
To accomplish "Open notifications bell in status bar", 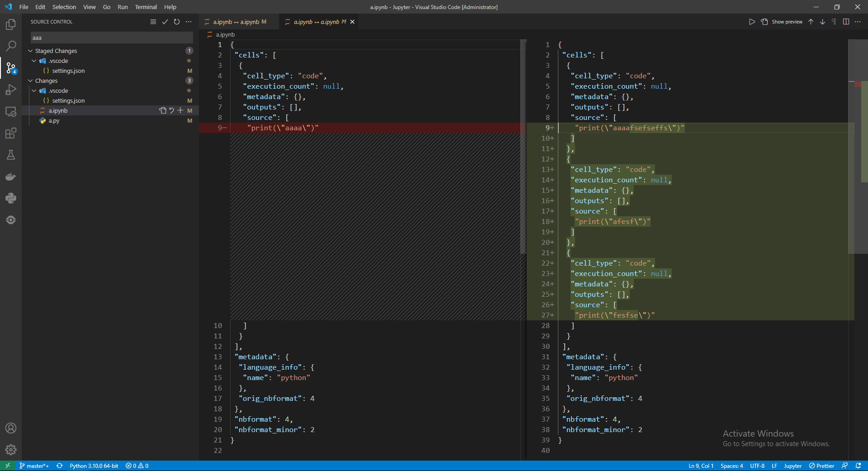I will coord(858,466).
